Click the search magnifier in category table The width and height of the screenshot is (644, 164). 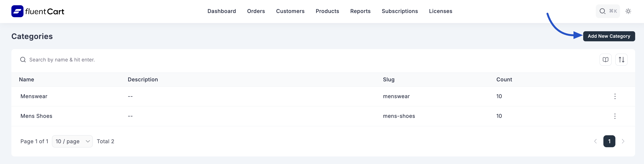(23, 60)
